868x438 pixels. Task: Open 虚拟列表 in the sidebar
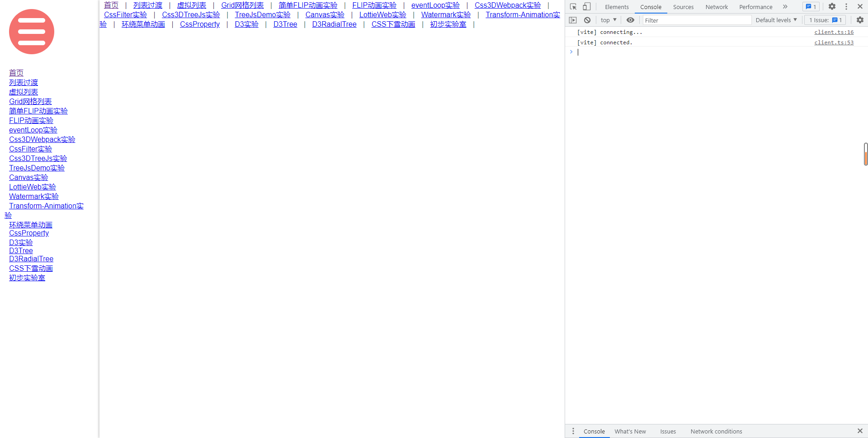(x=24, y=92)
